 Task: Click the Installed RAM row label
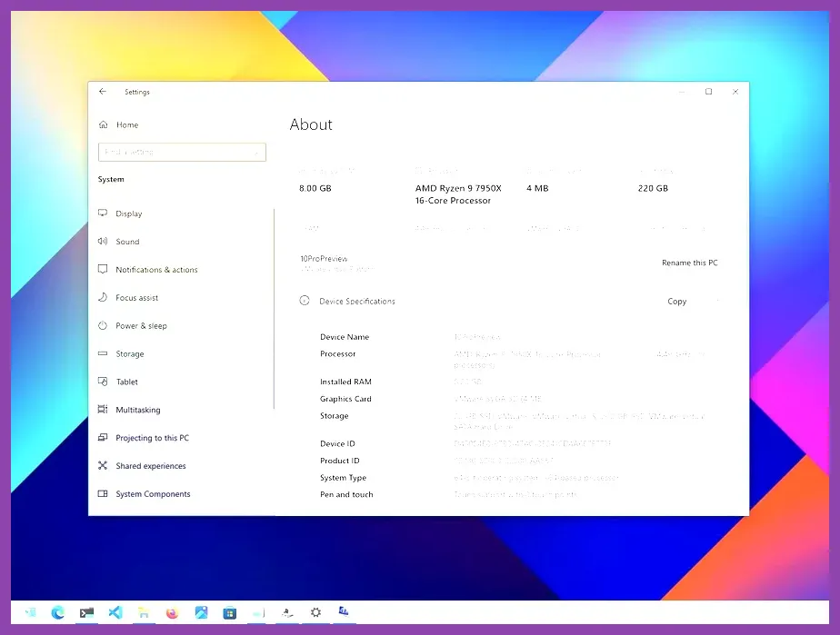click(345, 382)
